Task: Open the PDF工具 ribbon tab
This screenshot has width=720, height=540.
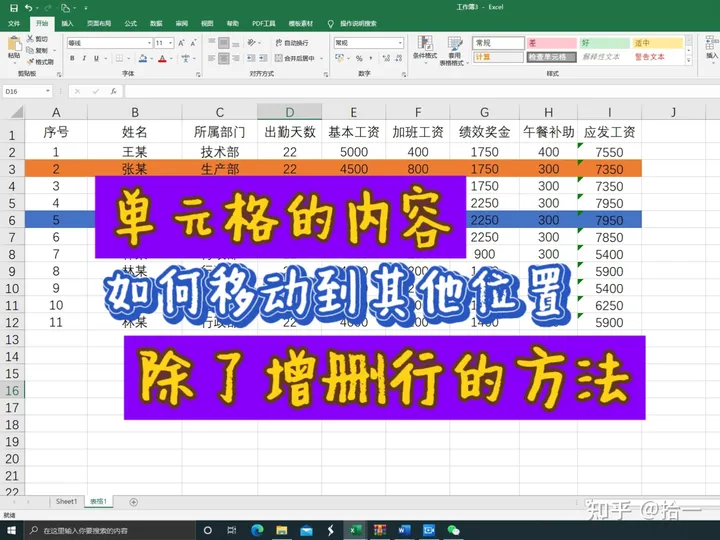Action: 264,23
